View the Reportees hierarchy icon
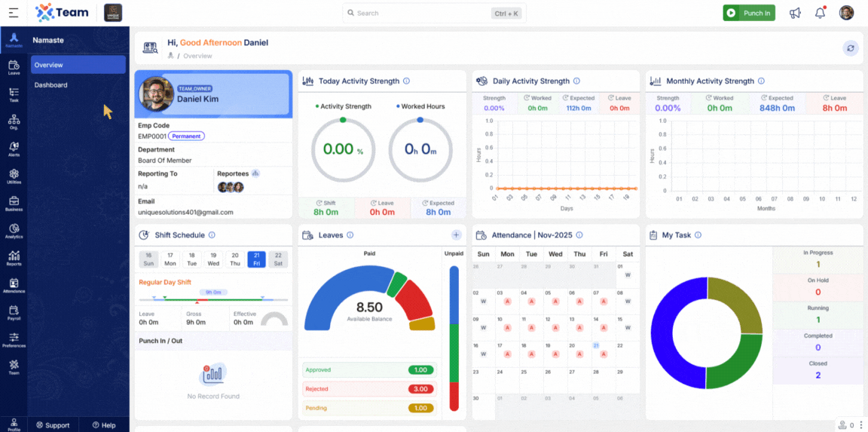 pyautogui.click(x=255, y=173)
